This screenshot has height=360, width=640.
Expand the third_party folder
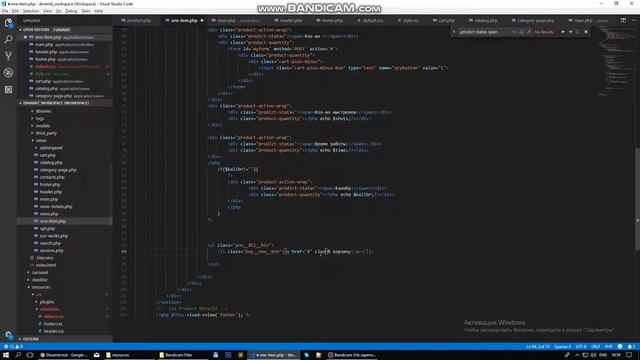pyautogui.click(x=46, y=133)
